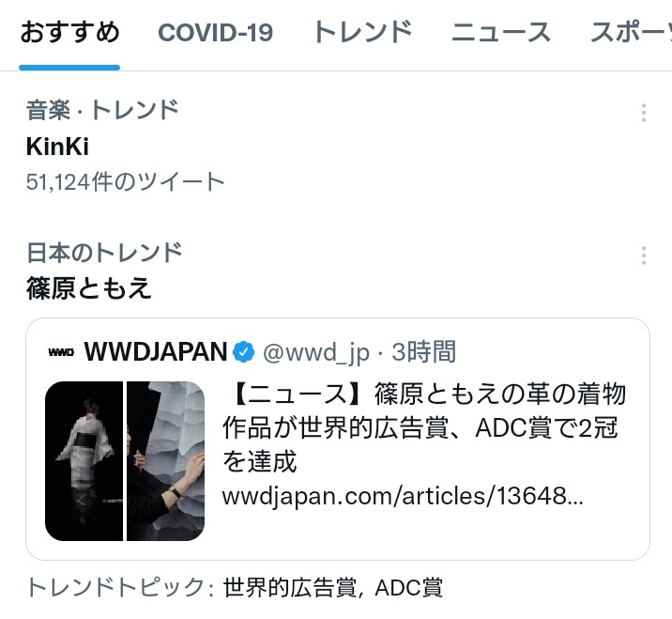Click the ADC賞 trend topic

pyautogui.click(x=408, y=588)
